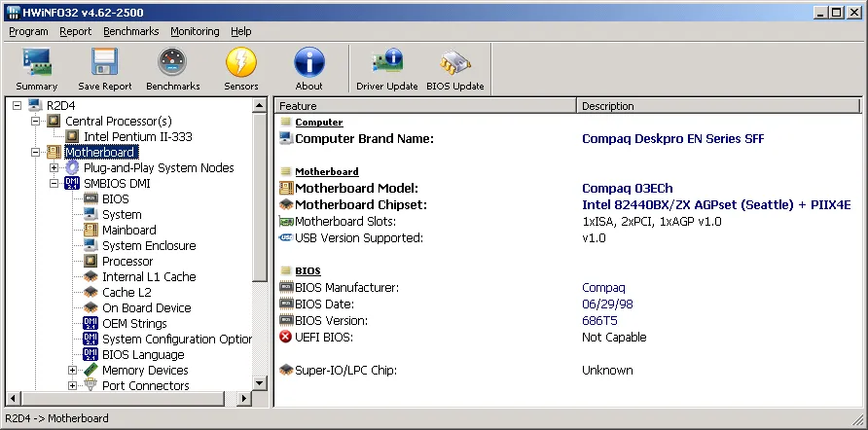Select the Mainboard tree item

point(129,230)
